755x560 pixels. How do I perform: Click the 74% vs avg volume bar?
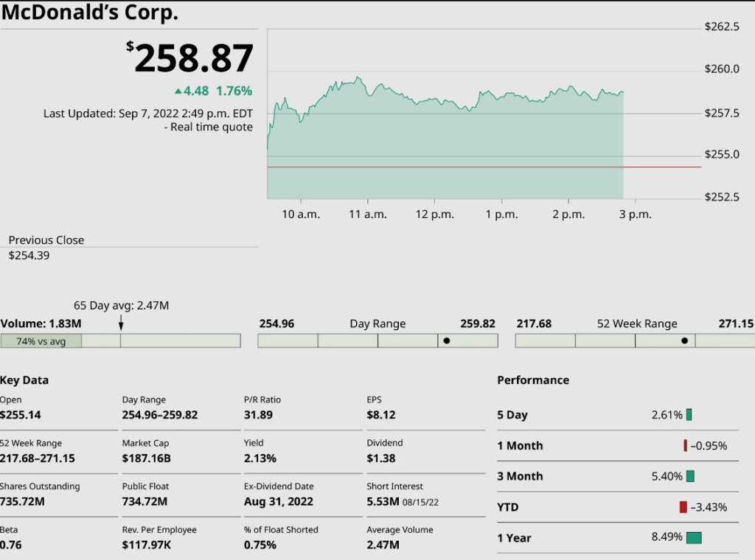click(x=41, y=341)
